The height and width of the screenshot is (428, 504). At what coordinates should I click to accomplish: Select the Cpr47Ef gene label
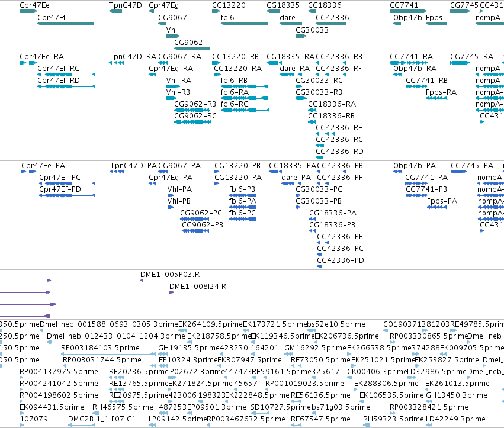pos(52,18)
